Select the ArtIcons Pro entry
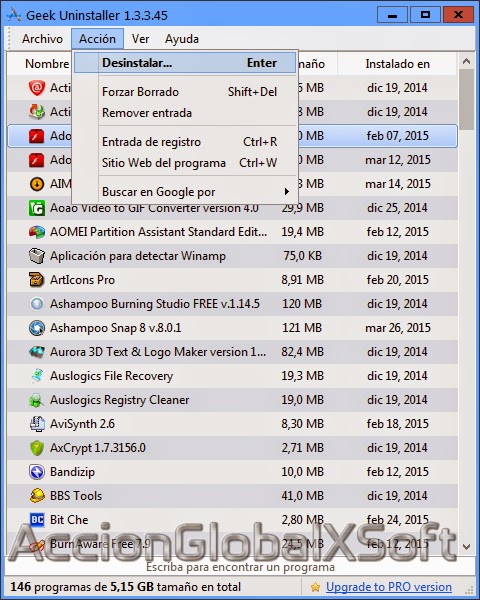Image resolution: width=480 pixels, height=600 pixels. pos(232,280)
